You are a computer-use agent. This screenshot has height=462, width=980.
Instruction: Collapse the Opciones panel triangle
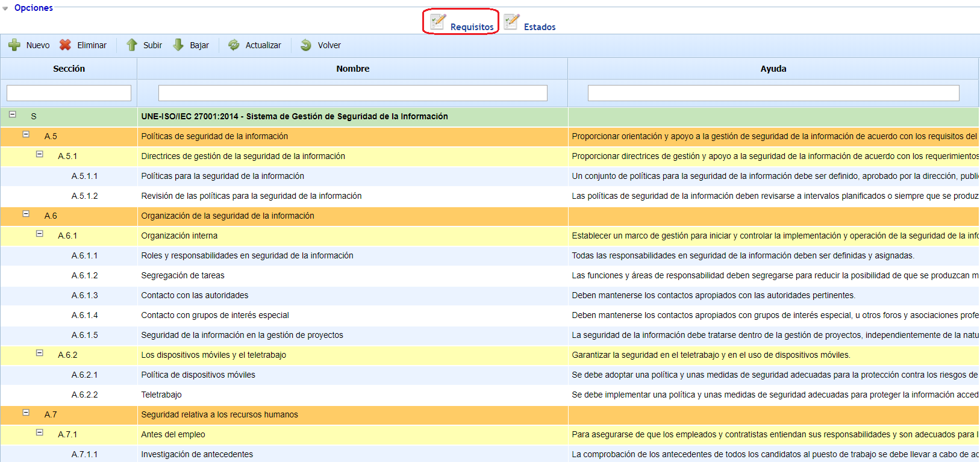pos(5,8)
